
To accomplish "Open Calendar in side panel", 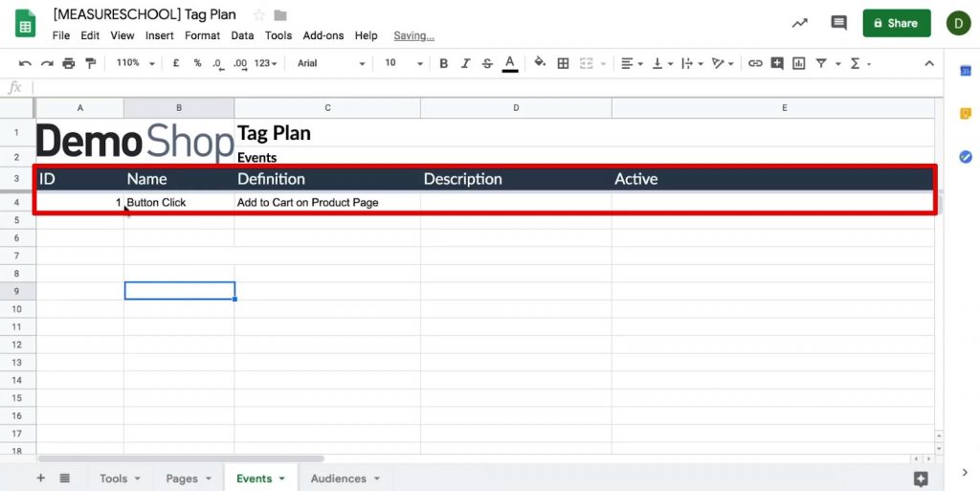I will 966,71.
